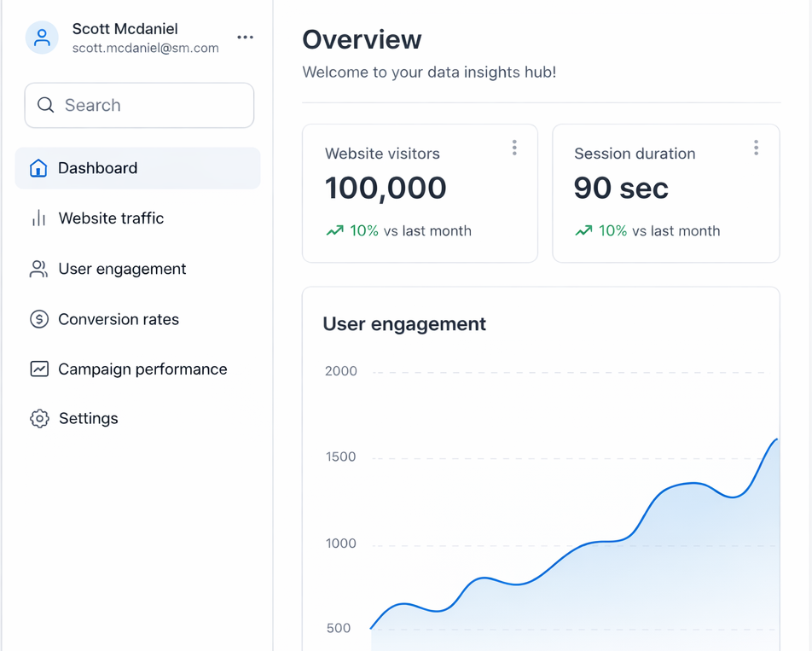
Task: Click the welcome subtitle text
Action: click(429, 72)
